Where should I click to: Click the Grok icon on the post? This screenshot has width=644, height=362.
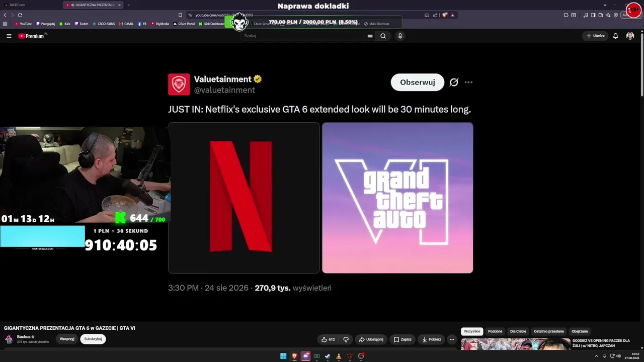[454, 82]
